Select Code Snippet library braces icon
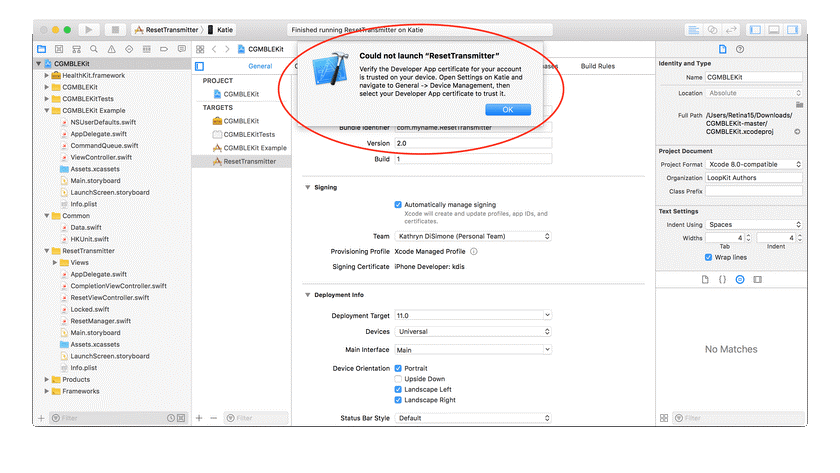This screenshot has height=473, width=840. point(722,280)
